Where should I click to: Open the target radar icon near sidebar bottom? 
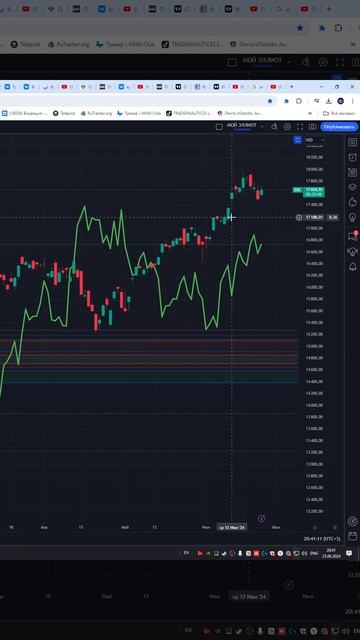click(353, 521)
